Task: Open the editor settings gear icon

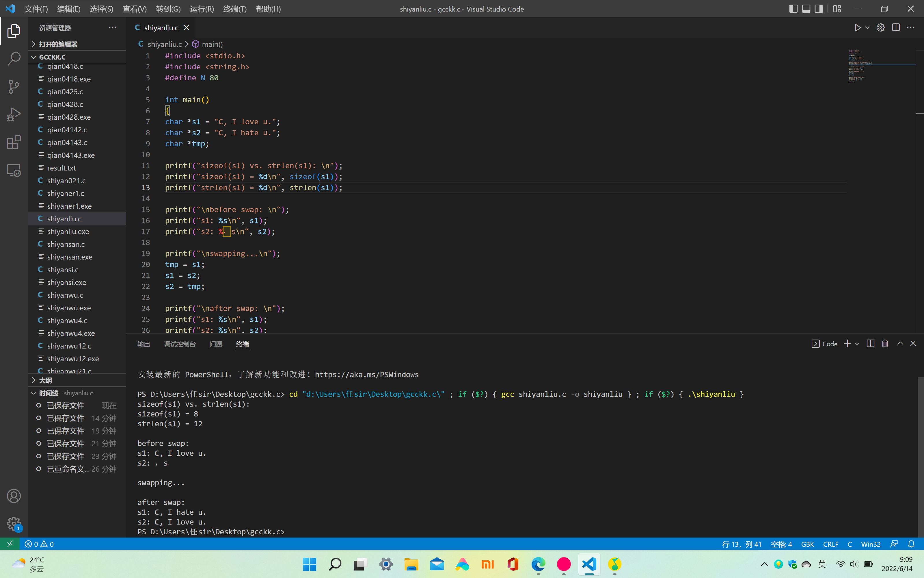Action: pyautogui.click(x=880, y=27)
